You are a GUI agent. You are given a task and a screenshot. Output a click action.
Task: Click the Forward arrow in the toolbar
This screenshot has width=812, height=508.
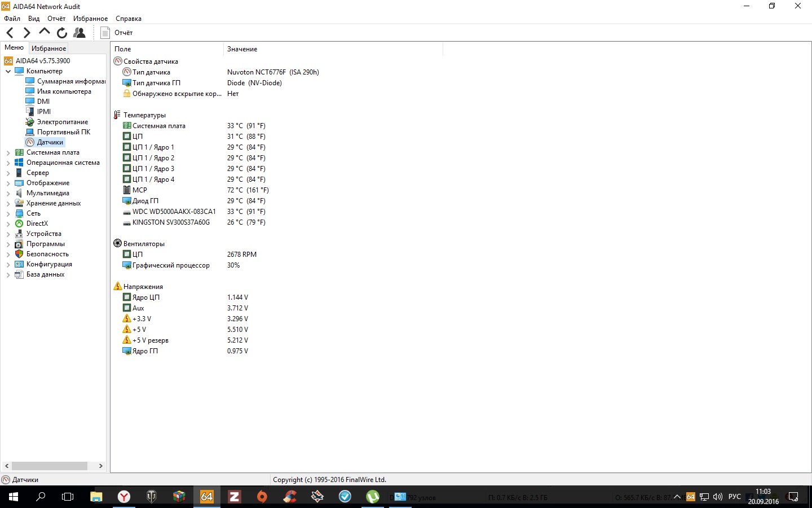(x=27, y=33)
